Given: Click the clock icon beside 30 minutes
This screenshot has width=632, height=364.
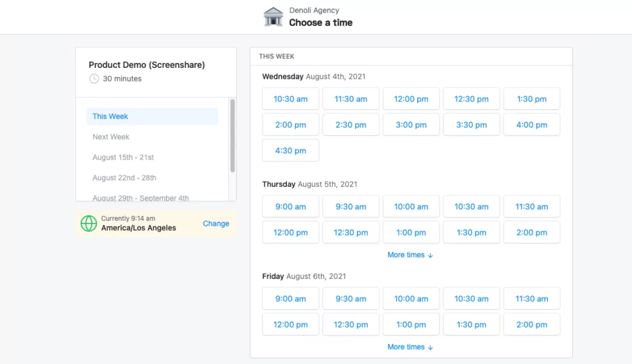Looking at the screenshot, I should point(94,79).
